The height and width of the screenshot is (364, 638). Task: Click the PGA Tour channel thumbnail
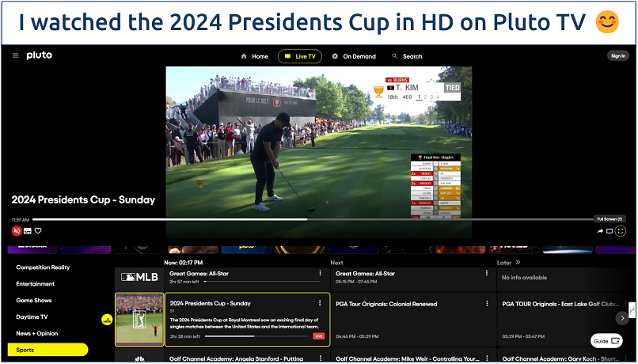point(139,320)
